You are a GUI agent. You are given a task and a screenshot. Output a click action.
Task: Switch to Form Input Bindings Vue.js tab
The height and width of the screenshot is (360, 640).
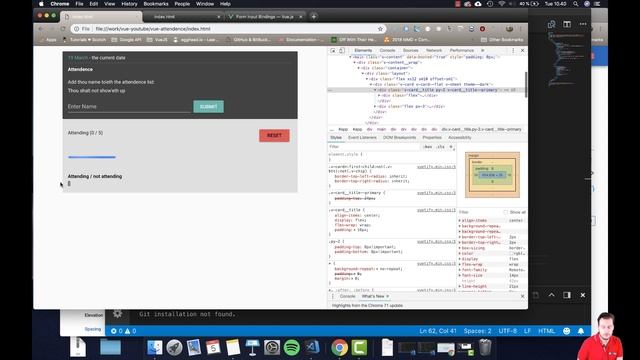click(264, 17)
